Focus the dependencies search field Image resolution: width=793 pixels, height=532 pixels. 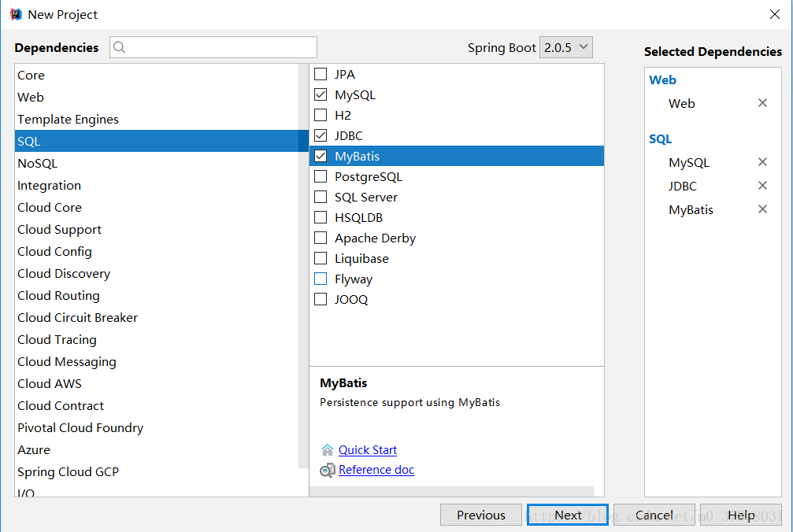(213, 47)
